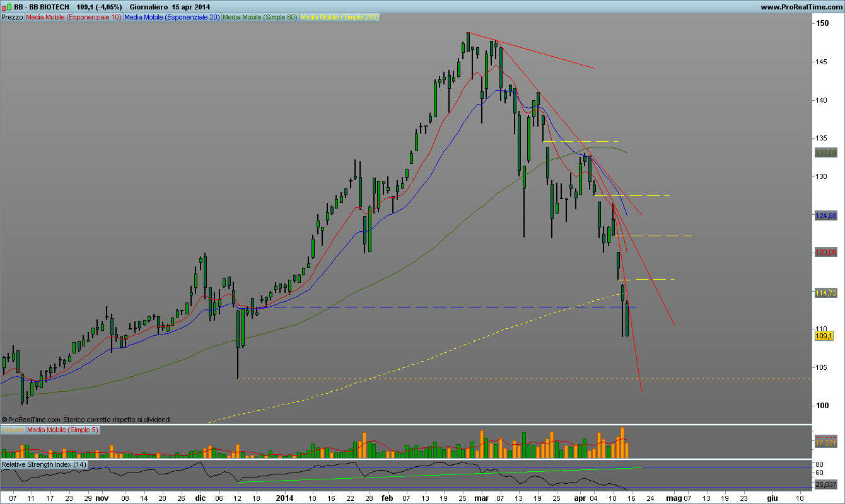Image resolution: width=845 pixels, height=504 pixels.
Task: Visit www.ProRealTime.com link at top right
Action: (801, 7)
